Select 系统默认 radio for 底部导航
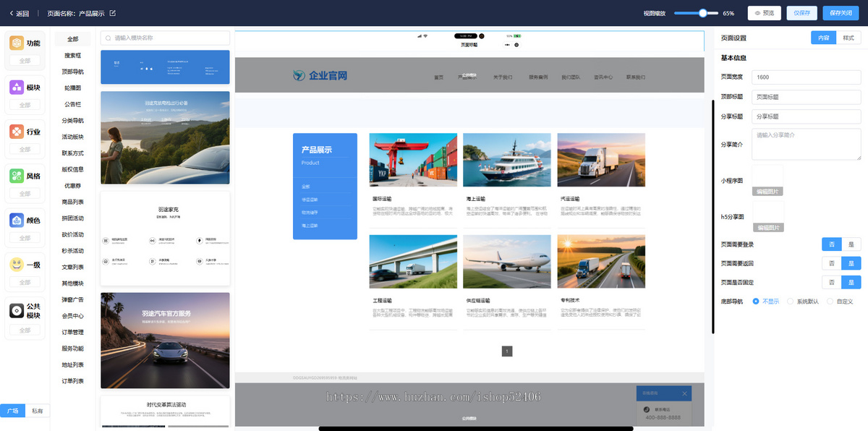Image resolution: width=868 pixels, height=431 pixels. click(x=791, y=301)
